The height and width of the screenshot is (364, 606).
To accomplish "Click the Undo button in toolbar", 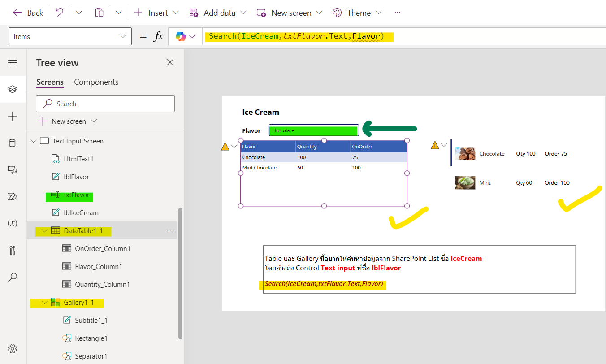I will 59,13.
